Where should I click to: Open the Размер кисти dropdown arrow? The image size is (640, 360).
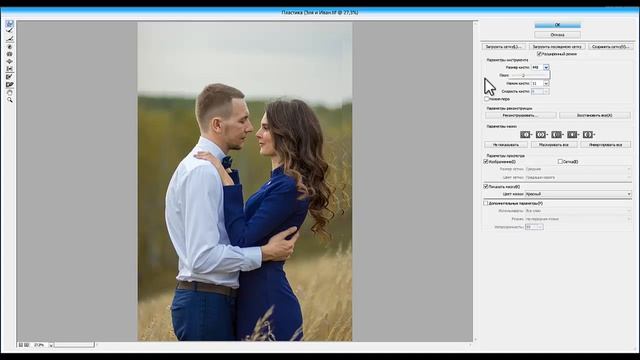pos(546,67)
